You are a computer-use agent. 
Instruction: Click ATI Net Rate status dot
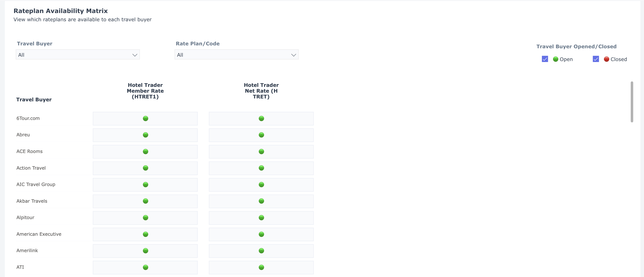[x=261, y=267]
